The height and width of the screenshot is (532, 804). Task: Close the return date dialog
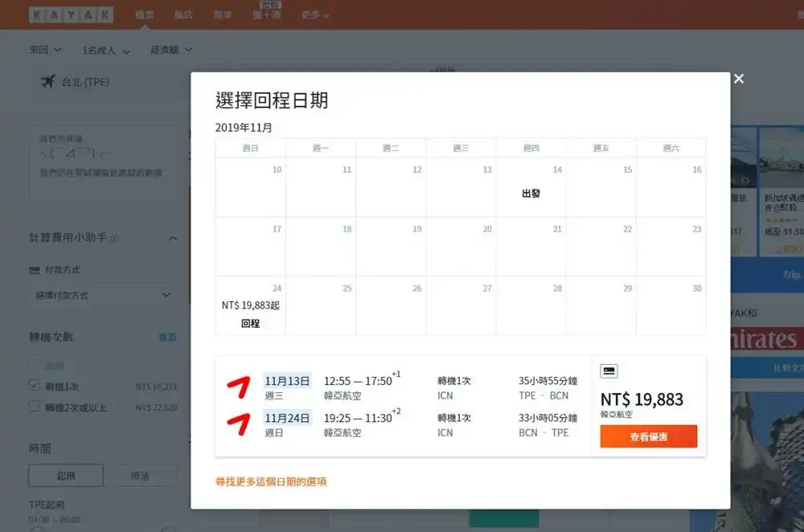pyautogui.click(x=738, y=79)
